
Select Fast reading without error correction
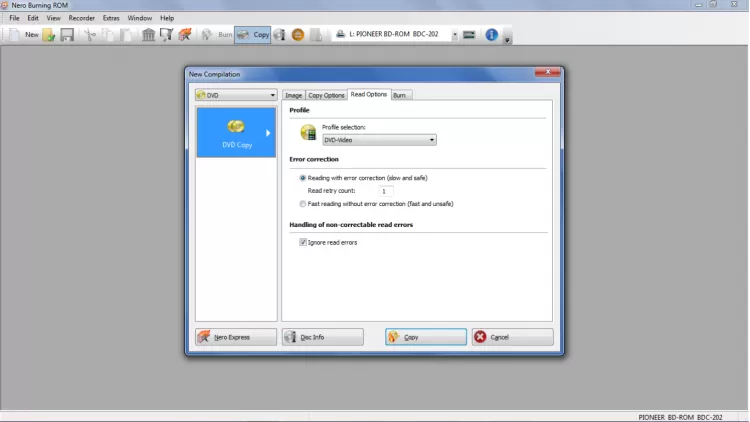point(303,204)
